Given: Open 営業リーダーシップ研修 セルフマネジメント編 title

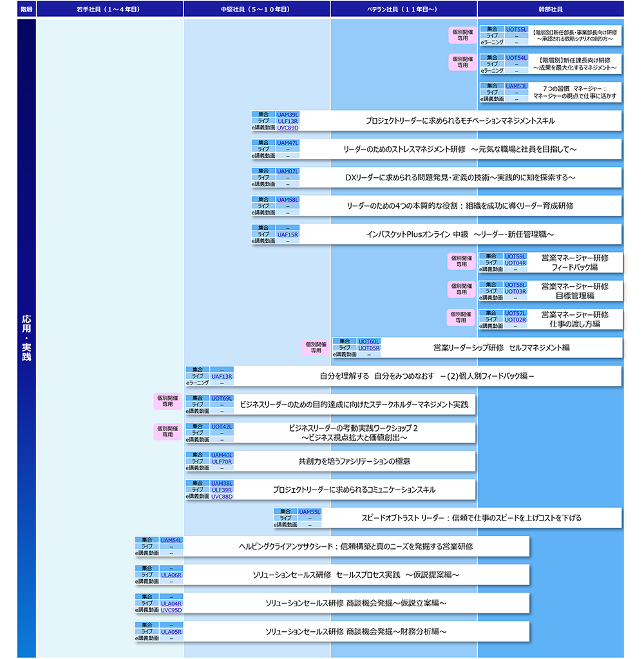Looking at the screenshot, I should 501,348.
